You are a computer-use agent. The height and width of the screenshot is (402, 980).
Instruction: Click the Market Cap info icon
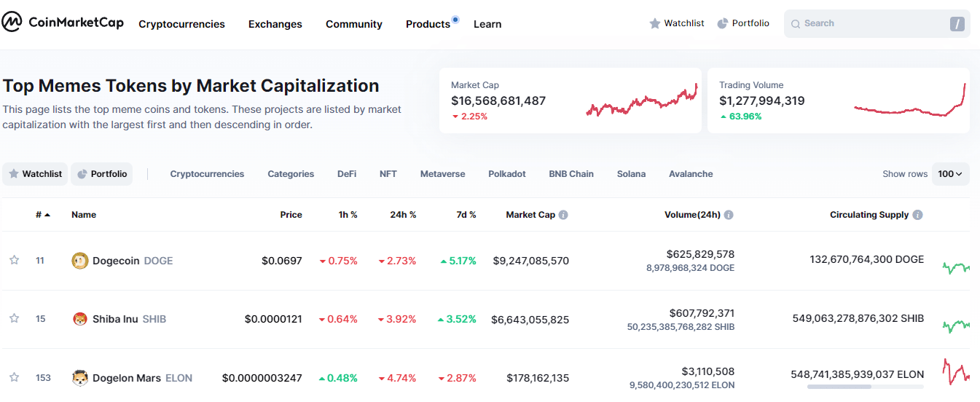click(563, 215)
